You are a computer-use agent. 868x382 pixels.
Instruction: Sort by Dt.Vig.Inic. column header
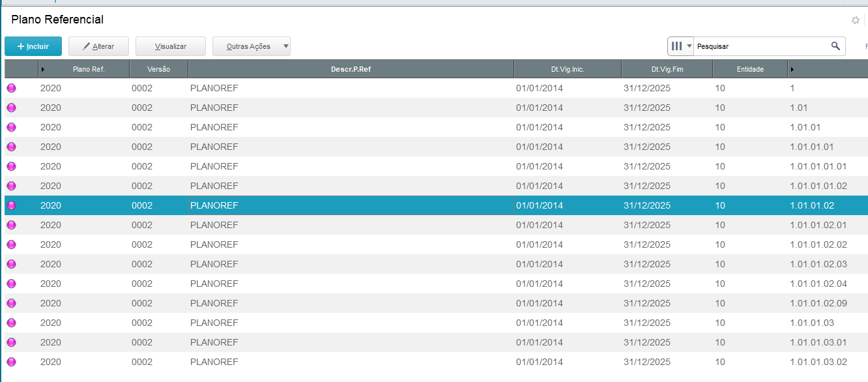568,69
